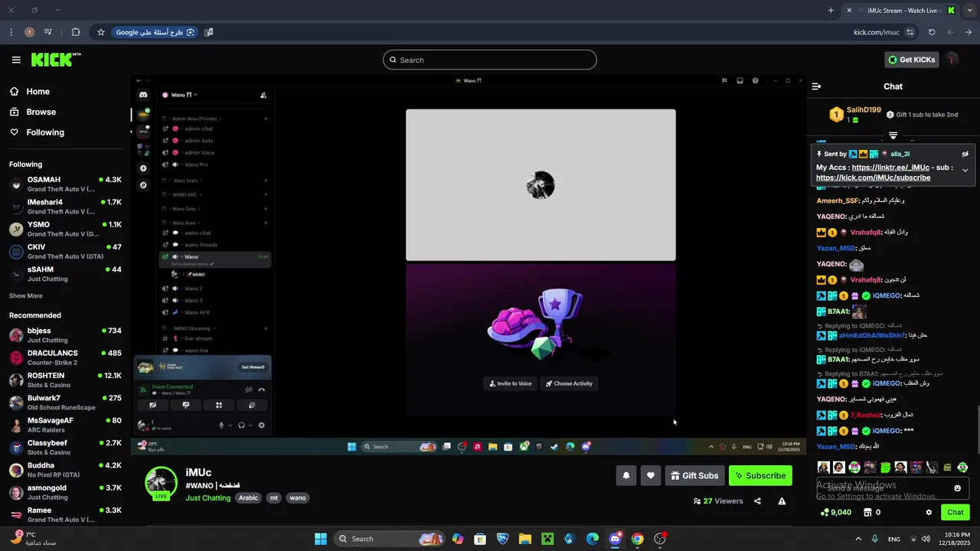Toggle Discord microphone mute
980x551 pixels.
coord(221,425)
